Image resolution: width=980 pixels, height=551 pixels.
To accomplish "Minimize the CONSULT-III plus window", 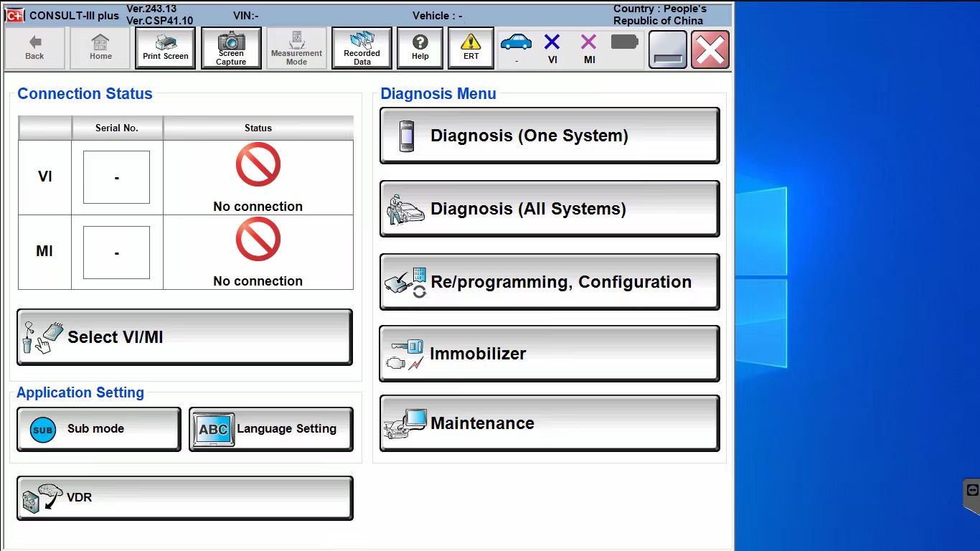I will coord(668,50).
